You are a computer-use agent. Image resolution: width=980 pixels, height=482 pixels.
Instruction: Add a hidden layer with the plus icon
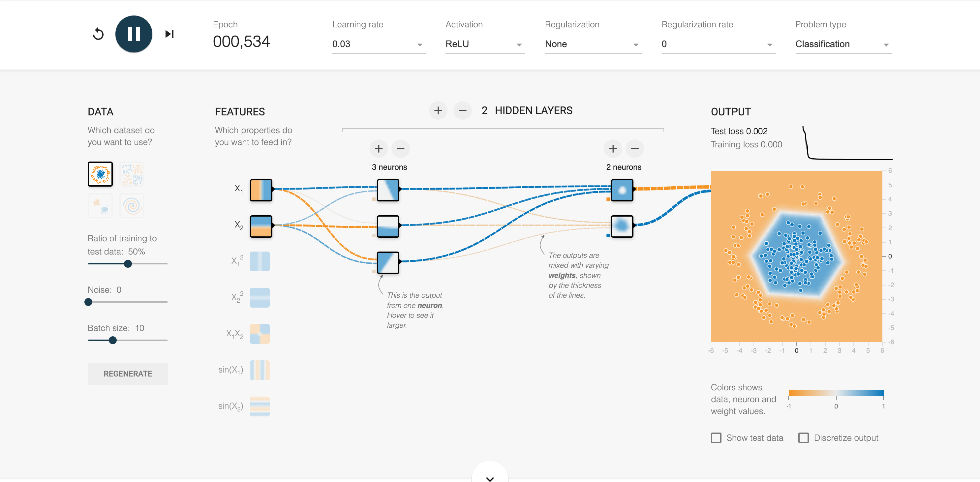438,110
